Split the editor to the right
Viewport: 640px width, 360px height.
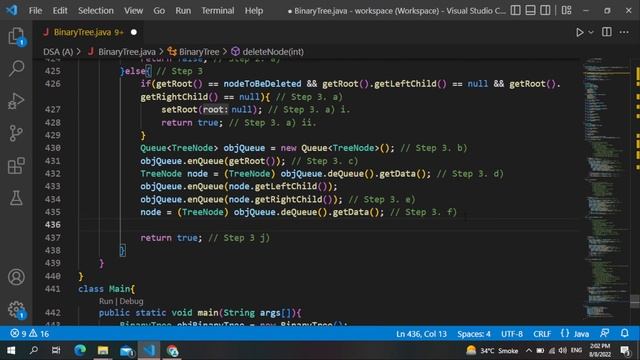[607, 32]
